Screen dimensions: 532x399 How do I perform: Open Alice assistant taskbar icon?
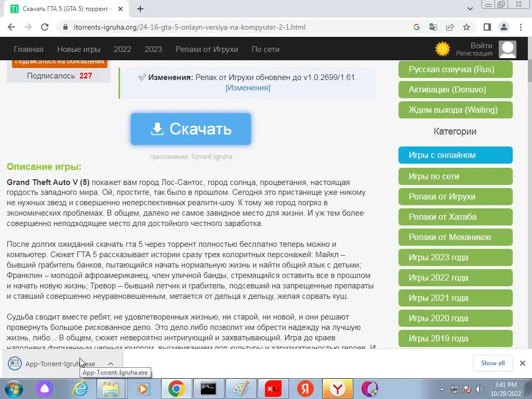(45, 389)
